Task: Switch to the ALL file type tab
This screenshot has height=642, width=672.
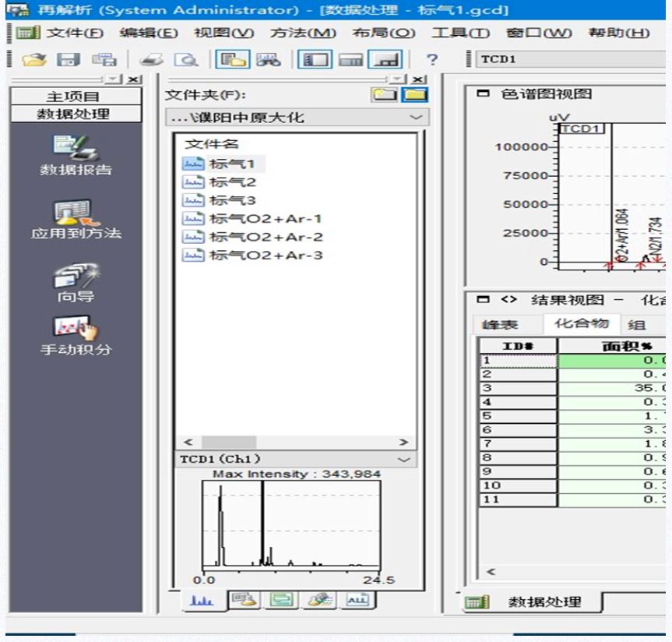Action: point(357,599)
